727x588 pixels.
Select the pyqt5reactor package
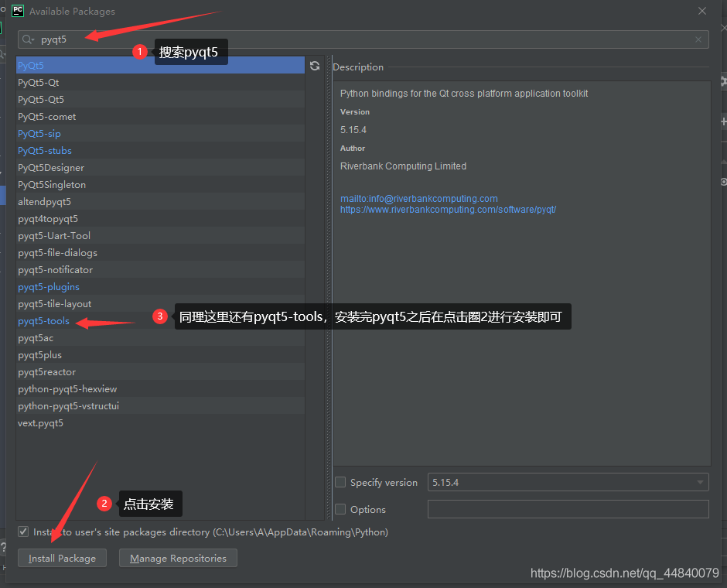point(160,372)
